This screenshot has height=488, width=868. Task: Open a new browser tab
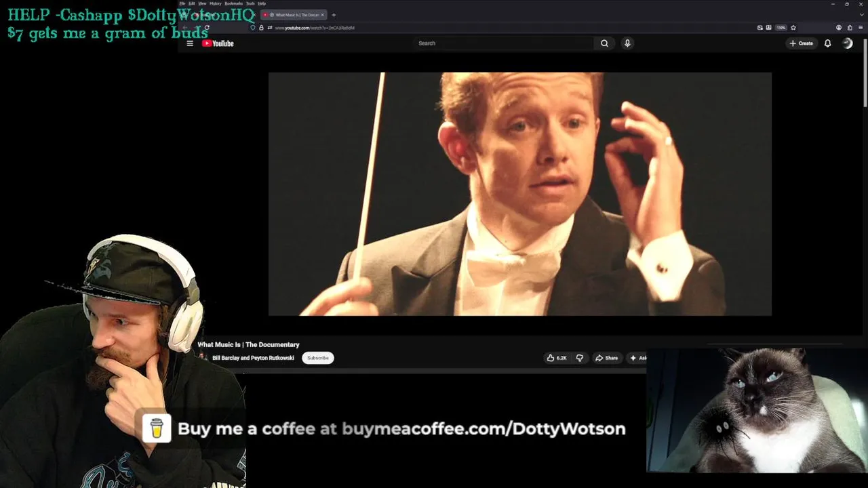click(334, 15)
